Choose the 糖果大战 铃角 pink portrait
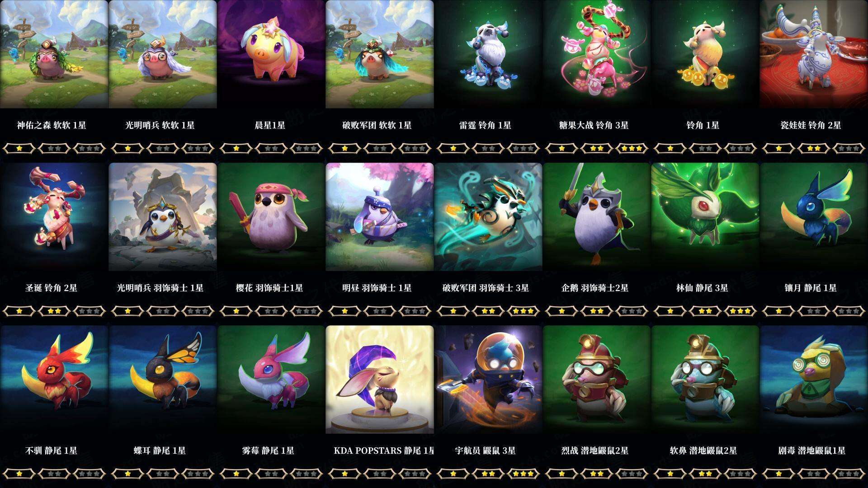Screen dimensions: 868x488 point(597,54)
